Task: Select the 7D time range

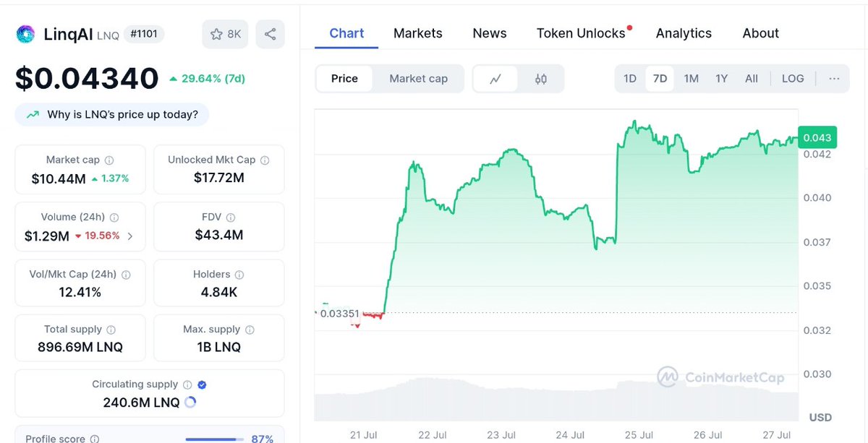Action: point(660,79)
